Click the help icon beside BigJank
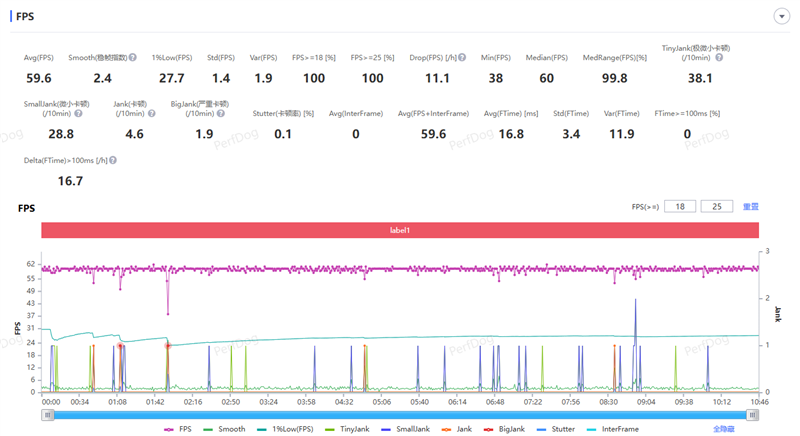Image resolution: width=800 pixels, height=436 pixels. click(x=221, y=114)
